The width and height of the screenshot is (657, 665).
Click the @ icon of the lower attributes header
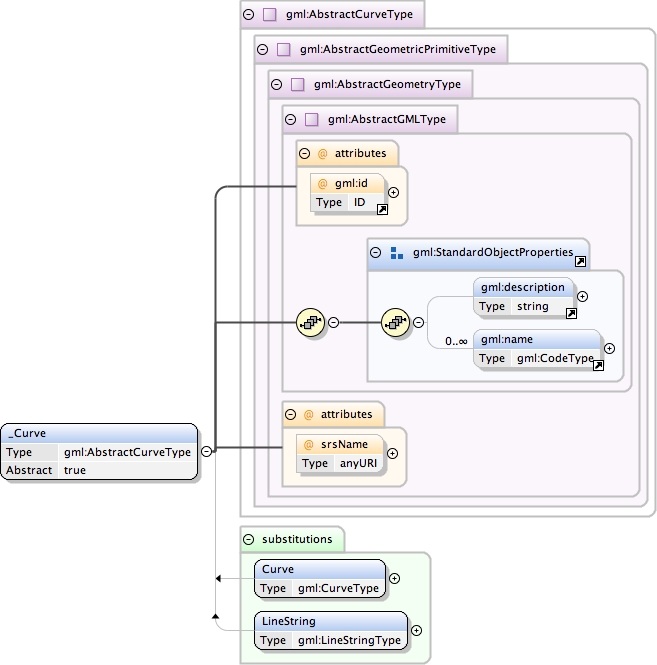pos(308,414)
